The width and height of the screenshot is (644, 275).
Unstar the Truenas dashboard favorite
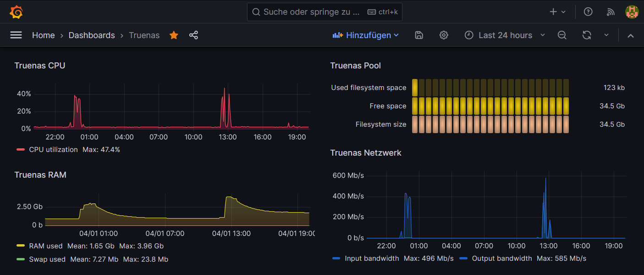174,35
